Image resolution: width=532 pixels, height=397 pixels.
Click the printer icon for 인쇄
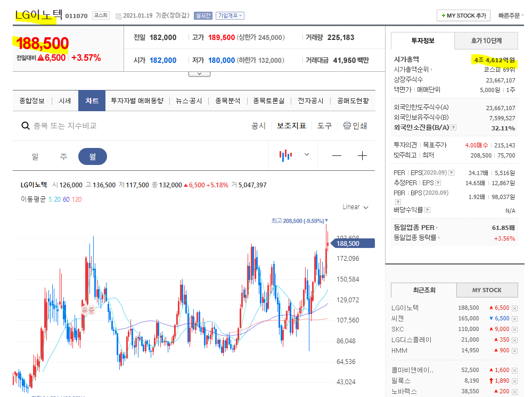coord(347,126)
